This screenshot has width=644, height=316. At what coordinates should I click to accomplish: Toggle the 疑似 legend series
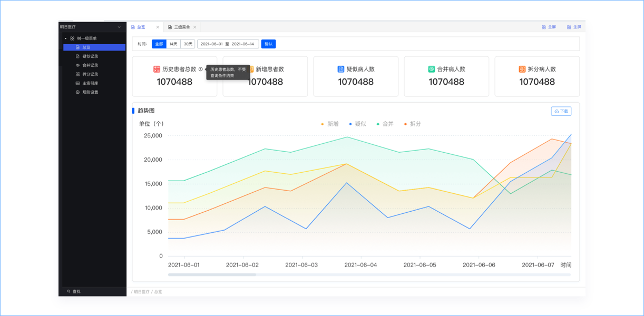point(357,124)
